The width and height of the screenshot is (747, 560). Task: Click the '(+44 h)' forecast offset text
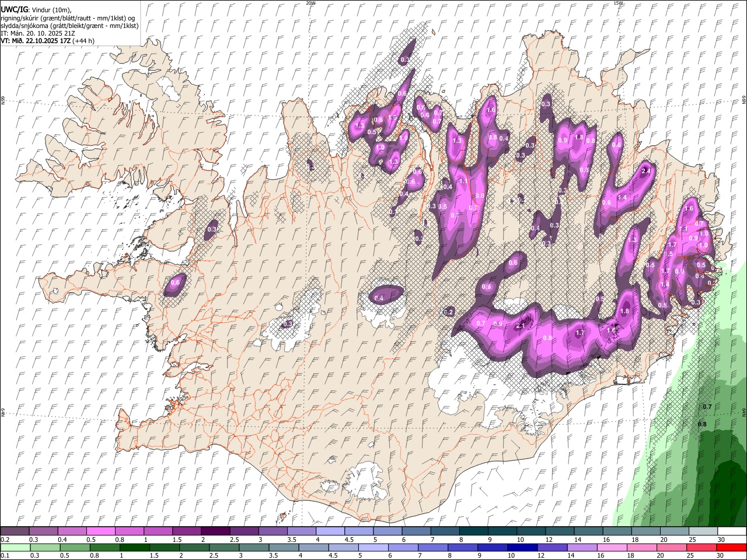tap(83, 41)
